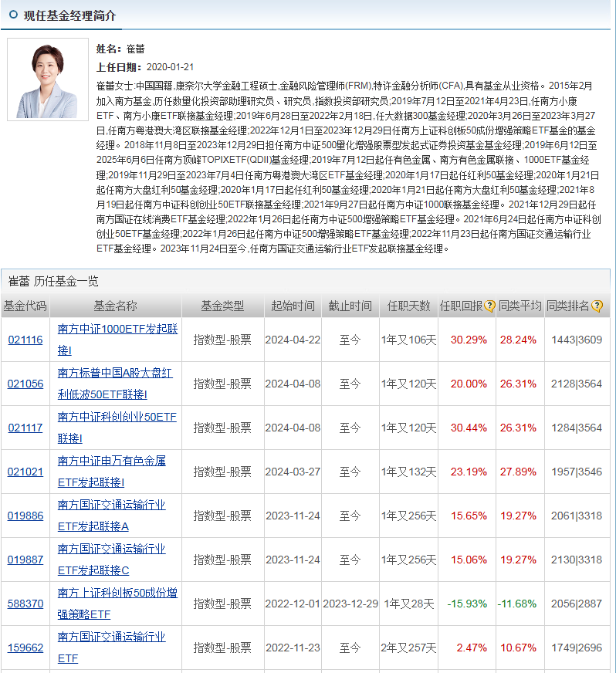Open fund code link 588370
The width and height of the screenshot is (616, 673).
pos(25,604)
